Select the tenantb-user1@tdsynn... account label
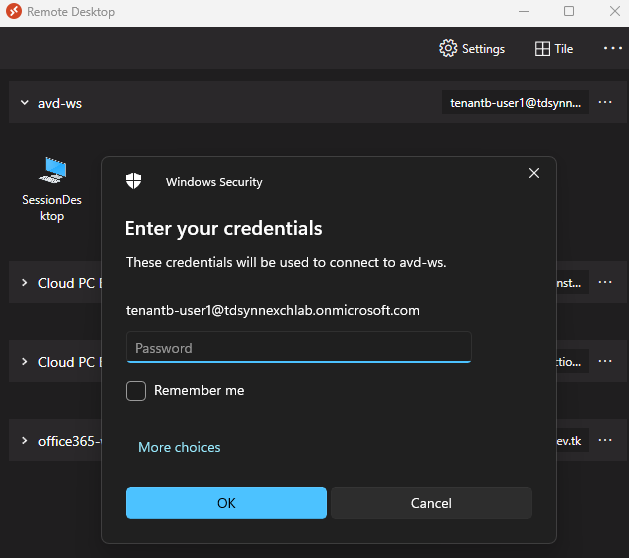Screen dimensions: 629x558 [x=515, y=103]
